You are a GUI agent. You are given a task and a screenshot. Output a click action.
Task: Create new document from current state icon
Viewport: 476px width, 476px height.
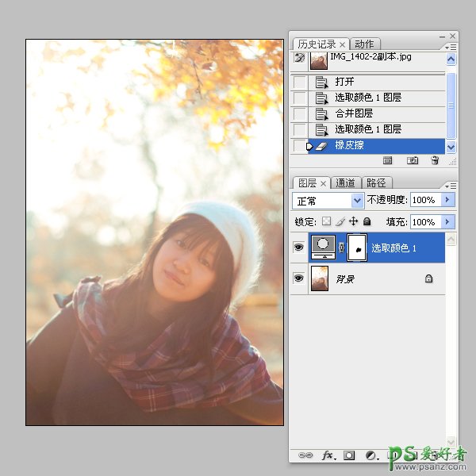388,160
